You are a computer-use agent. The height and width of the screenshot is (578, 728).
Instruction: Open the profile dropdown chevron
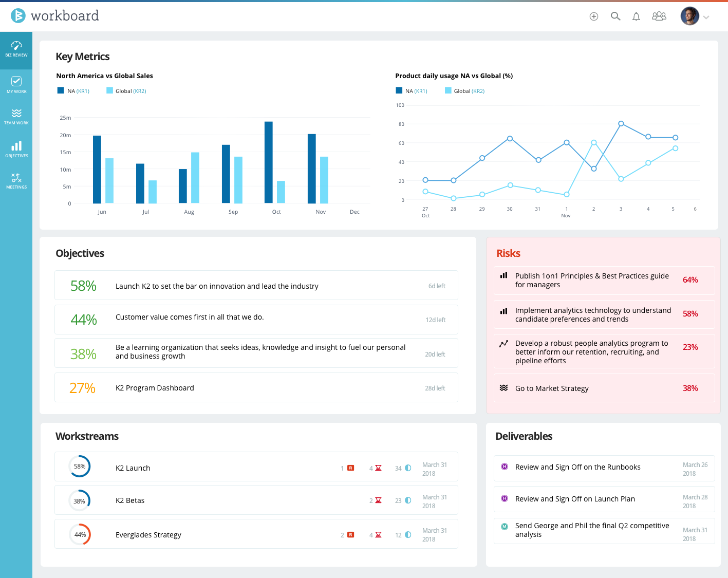tap(706, 17)
